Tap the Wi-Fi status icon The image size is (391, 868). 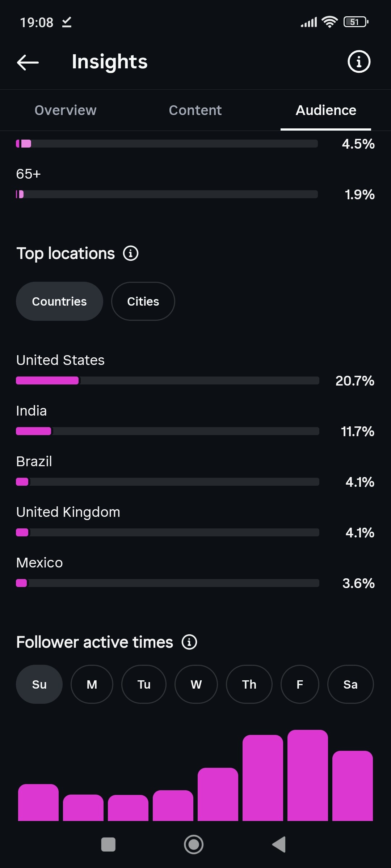point(329,22)
